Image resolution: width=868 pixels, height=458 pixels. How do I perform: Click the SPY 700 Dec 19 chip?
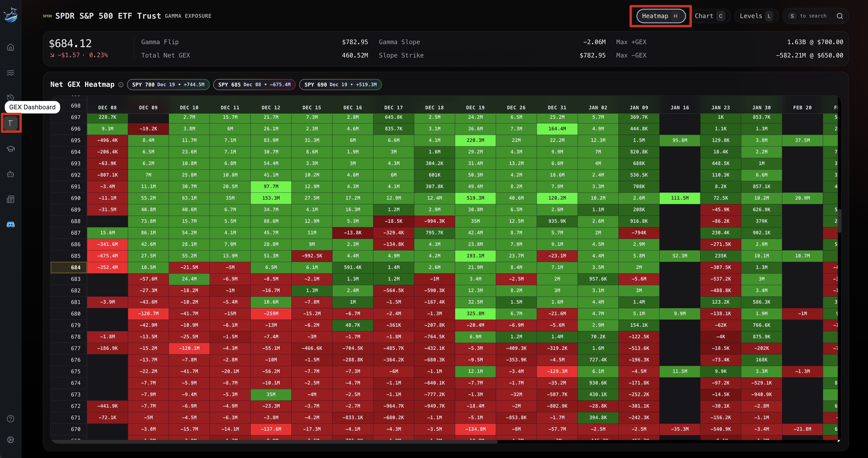tap(168, 85)
